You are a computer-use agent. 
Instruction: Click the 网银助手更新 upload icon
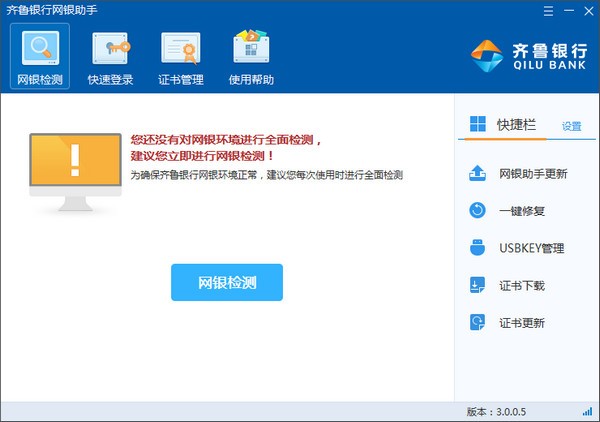[478, 173]
